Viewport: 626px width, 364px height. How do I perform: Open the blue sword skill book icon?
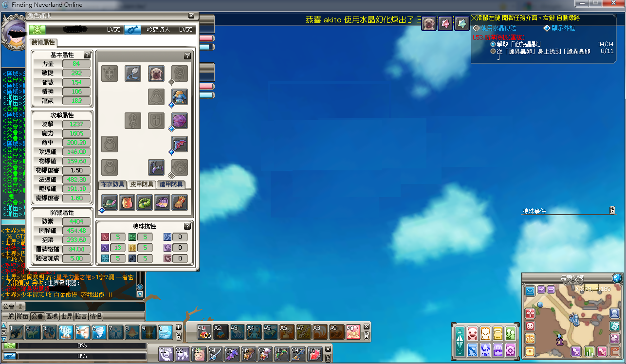click(x=473, y=349)
